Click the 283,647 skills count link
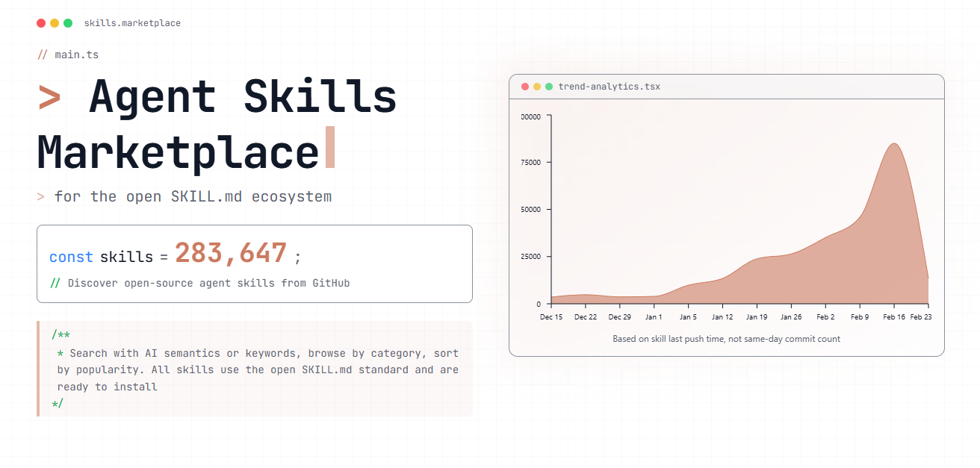The height and width of the screenshot is (468, 980). point(231,254)
